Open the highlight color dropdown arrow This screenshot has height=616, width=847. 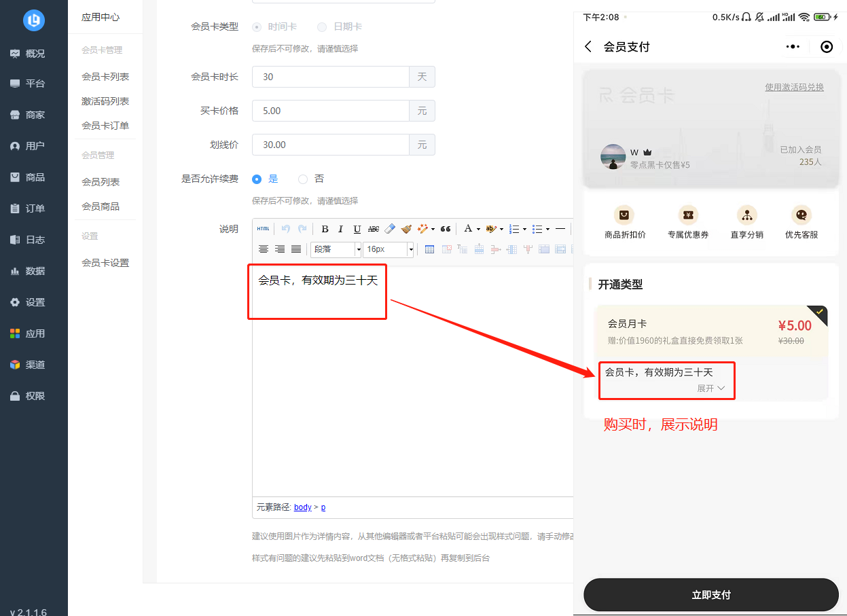point(501,229)
